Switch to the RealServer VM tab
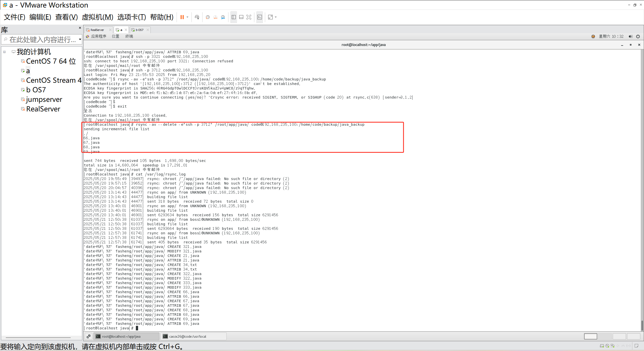Image resolution: width=644 pixels, height=351 pixels. click(x=97, y=30)
